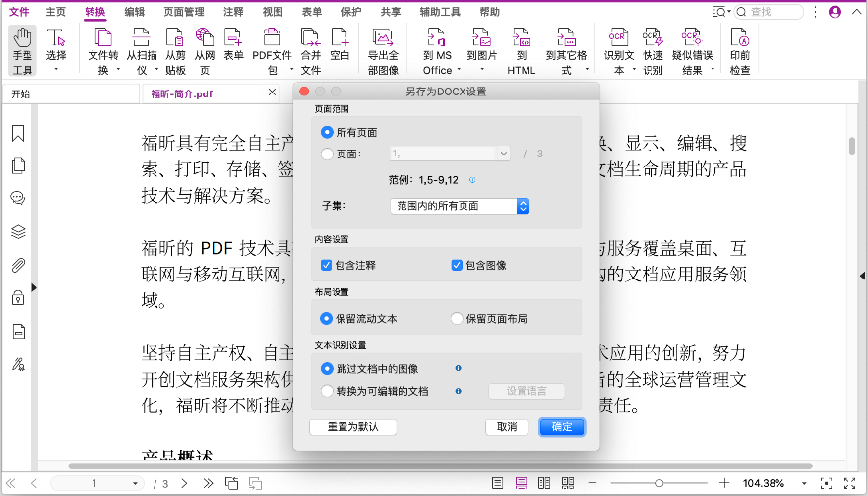Convert PDF to MS Office

[x=437, y=50]
